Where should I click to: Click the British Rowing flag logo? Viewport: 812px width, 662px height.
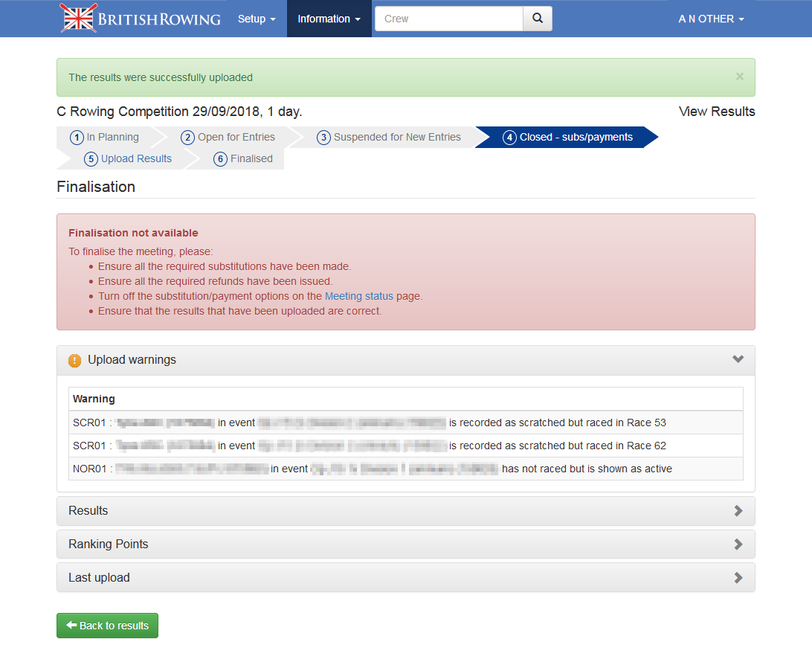pyautogui.click(x=78, y=19)
